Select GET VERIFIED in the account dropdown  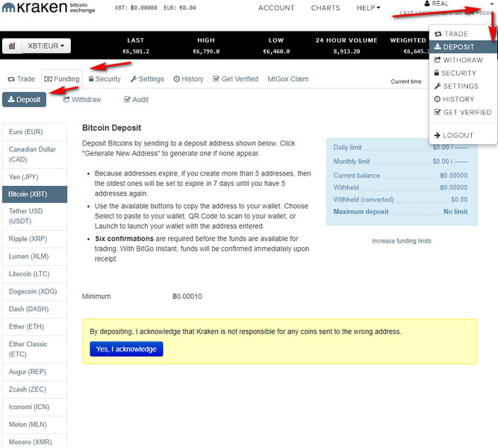tap(463, 112)
